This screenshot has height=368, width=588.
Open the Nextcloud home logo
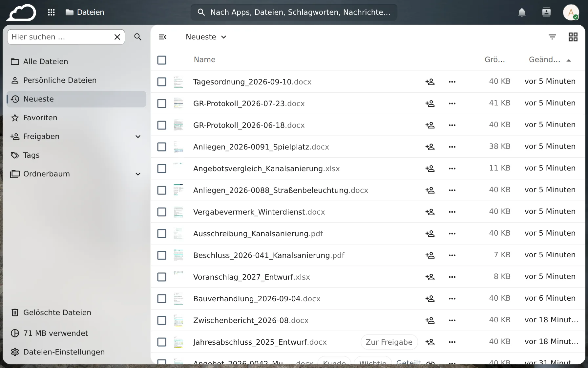click(x=22, y=12)
